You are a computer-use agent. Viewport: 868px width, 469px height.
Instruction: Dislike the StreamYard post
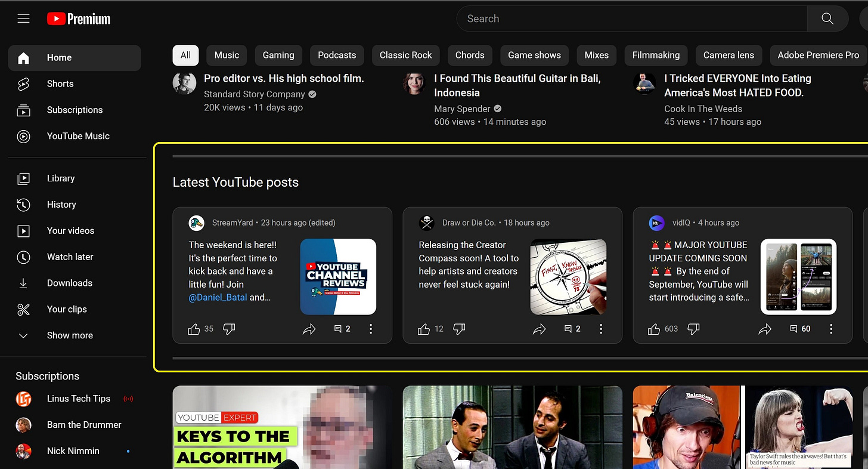(229, 329)
